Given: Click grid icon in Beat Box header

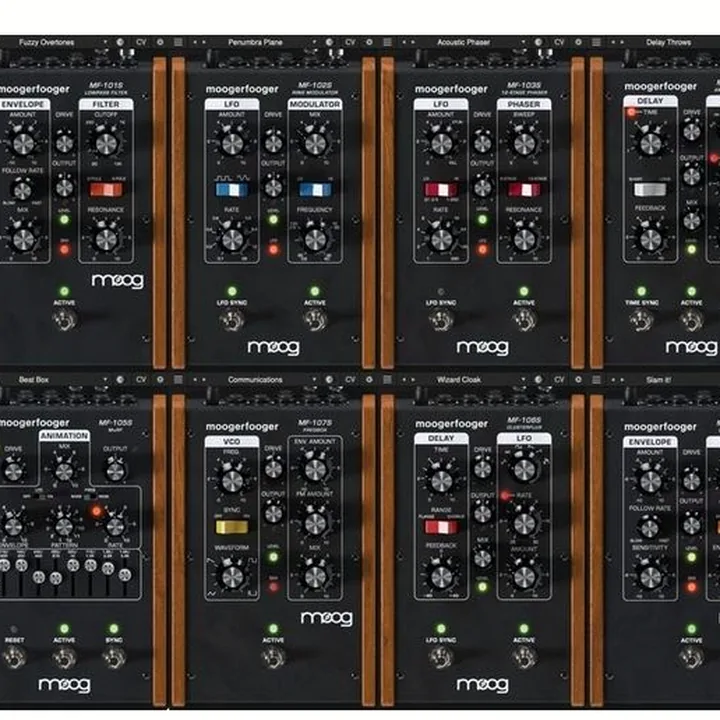Looking at the screenshot, I should click(x=178, y=380).
